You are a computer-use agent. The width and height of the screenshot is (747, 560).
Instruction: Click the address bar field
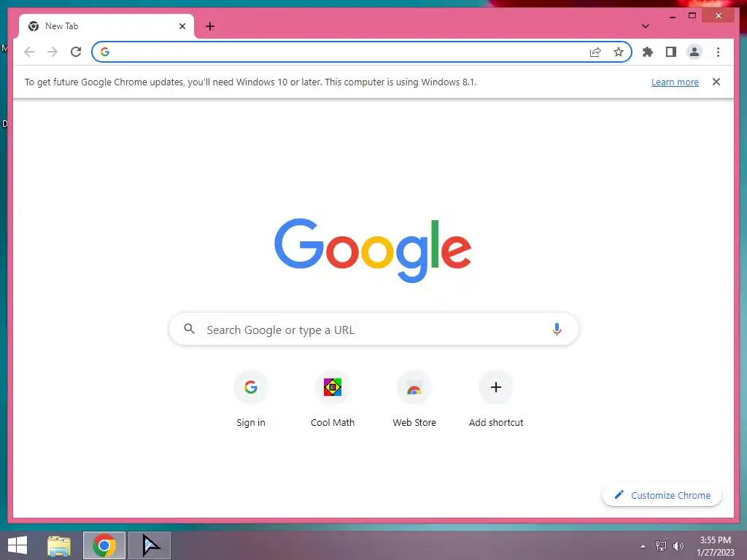click(x=362, y=52)
